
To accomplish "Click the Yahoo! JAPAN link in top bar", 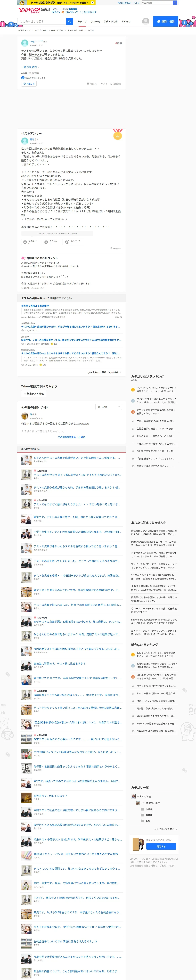I will pyautogui.click(x=124, y=3).
